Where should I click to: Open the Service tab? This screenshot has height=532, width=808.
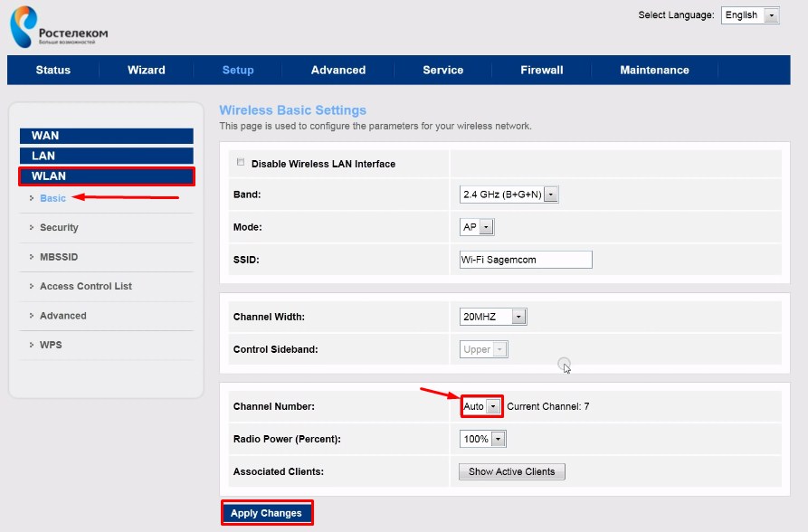443,70
